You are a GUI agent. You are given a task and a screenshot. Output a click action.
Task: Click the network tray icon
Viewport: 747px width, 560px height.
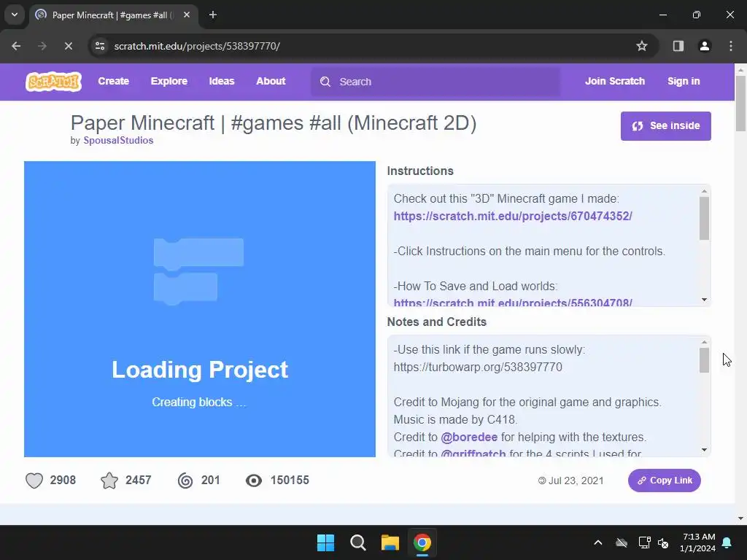[x=644, y=542]
